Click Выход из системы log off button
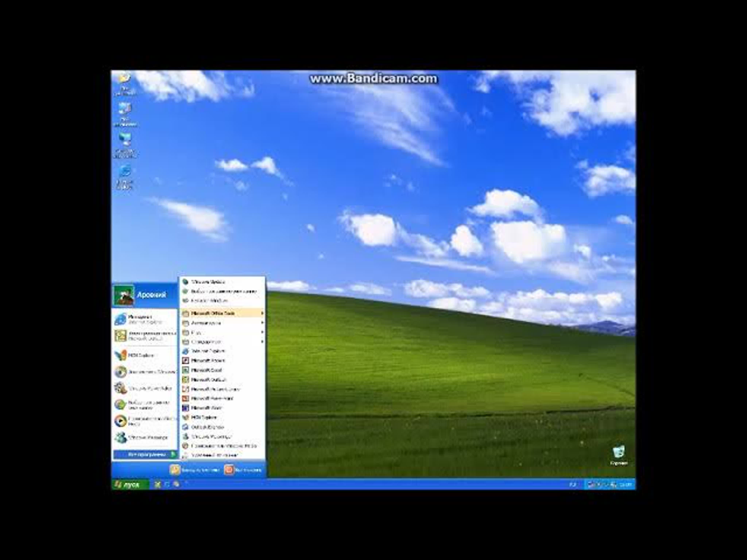The height and width of the screenshot is (560, 747). tap(195, 470)
